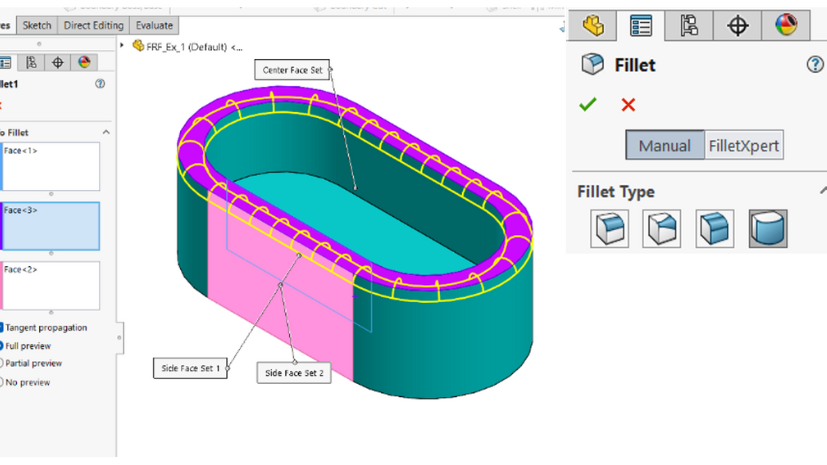Screen dimensions: 827x465
Task: Select the Face Fillet type icon
Action: [x=715, y=229]
